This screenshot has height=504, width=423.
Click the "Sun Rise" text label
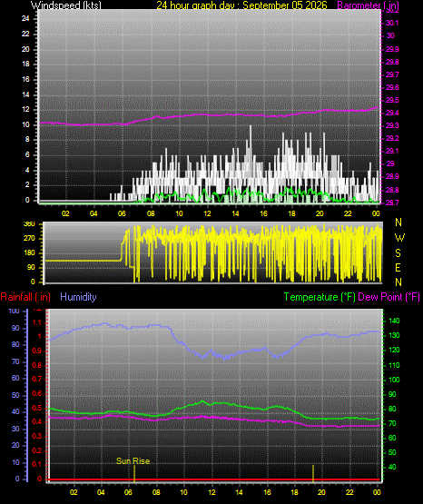click(x=133, y=461)
